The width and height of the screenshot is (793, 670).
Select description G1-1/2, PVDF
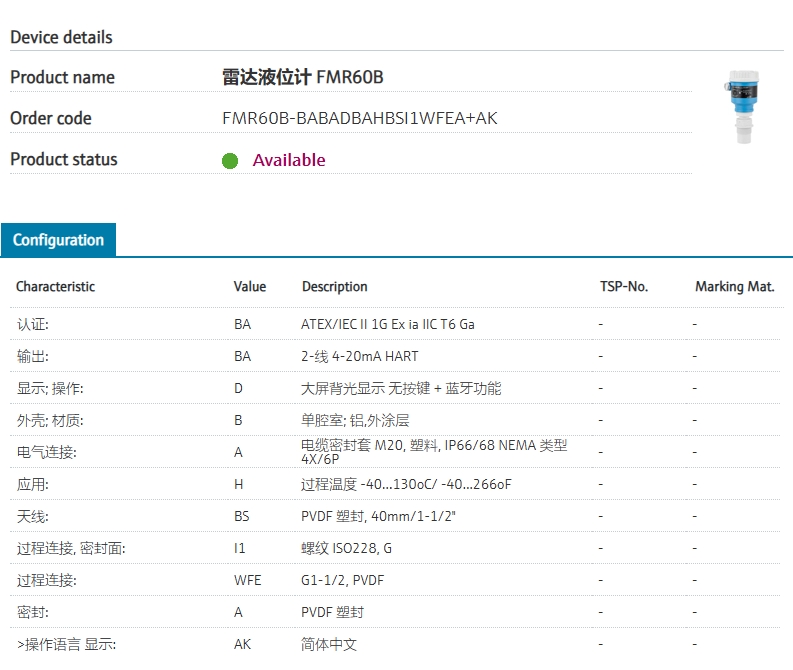342,580
